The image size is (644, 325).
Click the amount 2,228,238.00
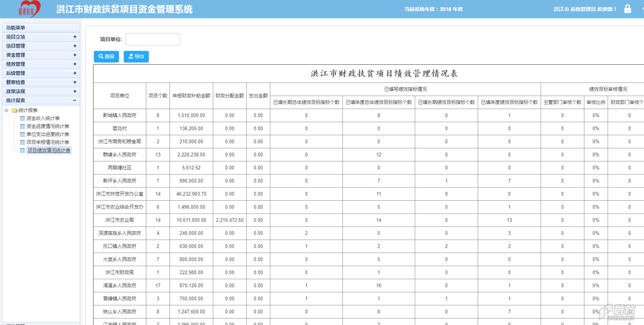pos(192,155)
